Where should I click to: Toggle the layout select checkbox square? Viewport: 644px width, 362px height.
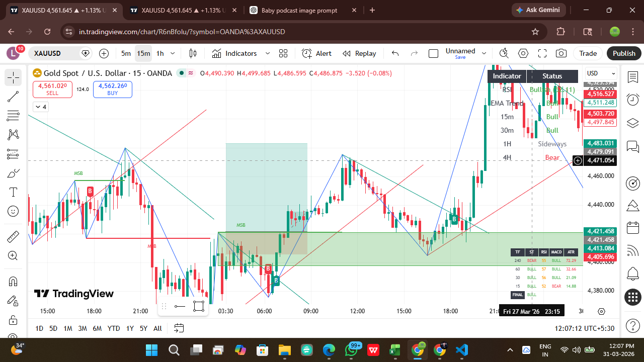433,53
